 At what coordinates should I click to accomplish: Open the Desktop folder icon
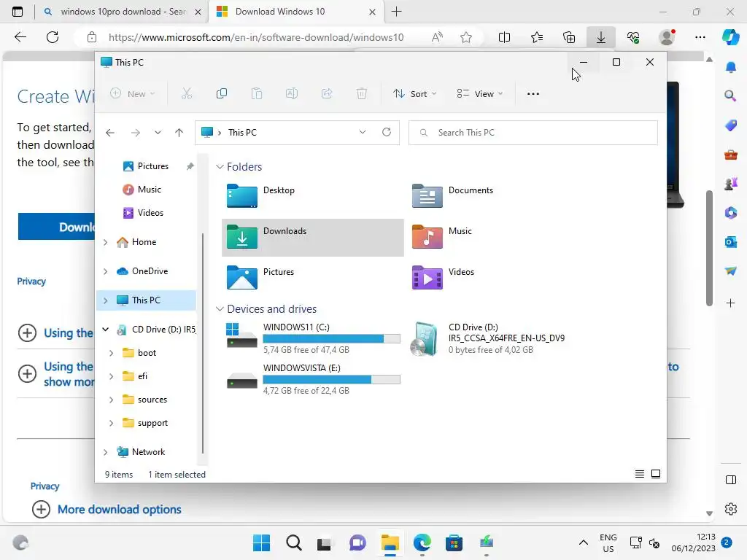pos(242,195)
